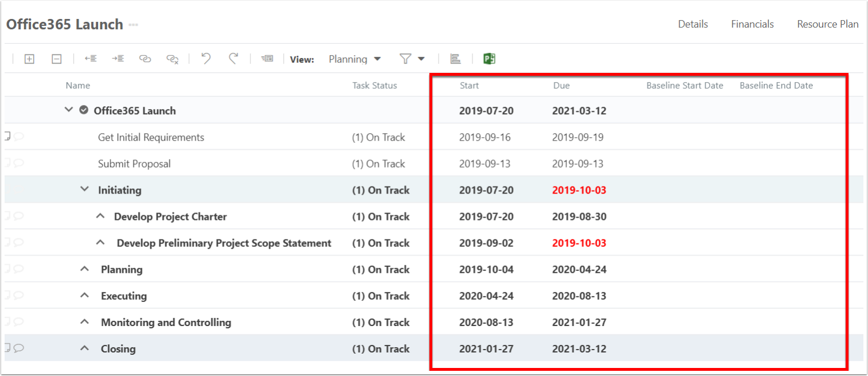Click the red due date 2019-10-03 on Initiating row
Image resolution: width=868 pixels, height=376 pixels.
pos(579,190)
